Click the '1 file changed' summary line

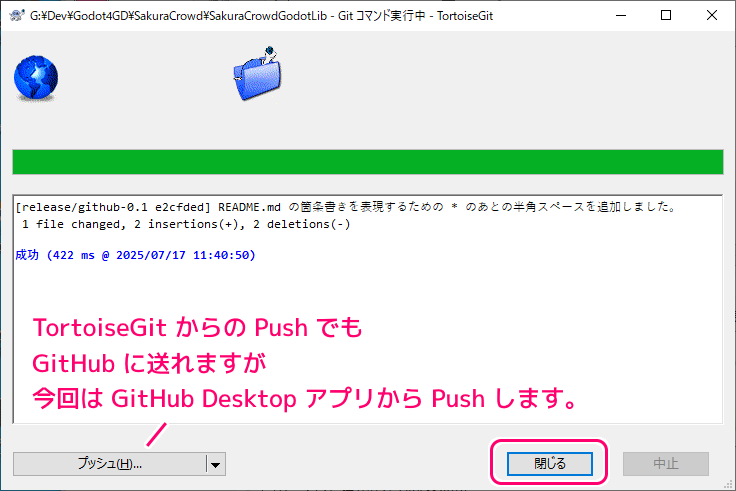tap(186, 224)
